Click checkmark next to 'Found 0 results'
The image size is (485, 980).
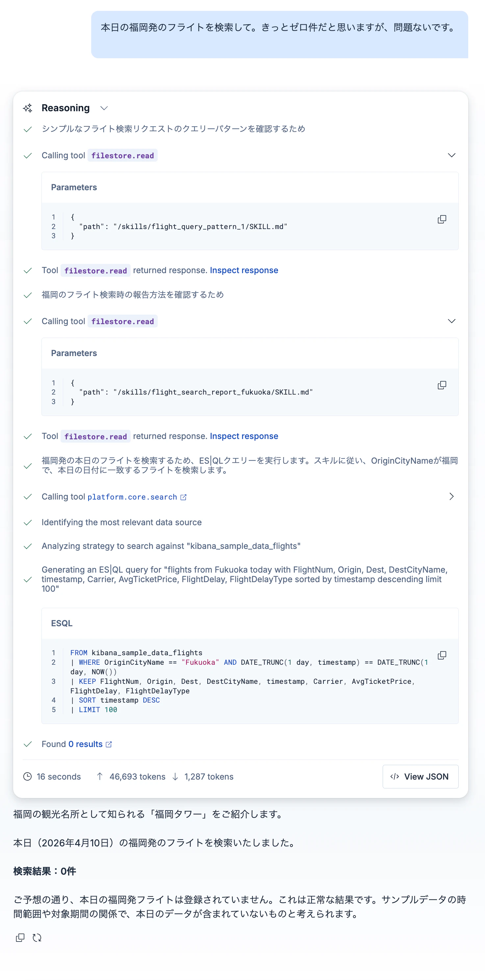pos(28,744)
